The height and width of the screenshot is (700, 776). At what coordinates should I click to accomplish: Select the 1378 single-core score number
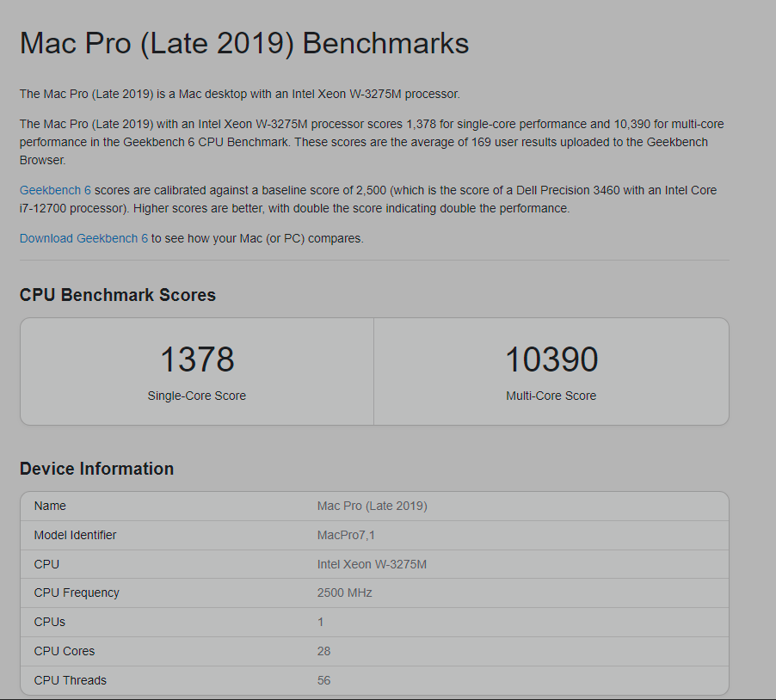point(197,359)
